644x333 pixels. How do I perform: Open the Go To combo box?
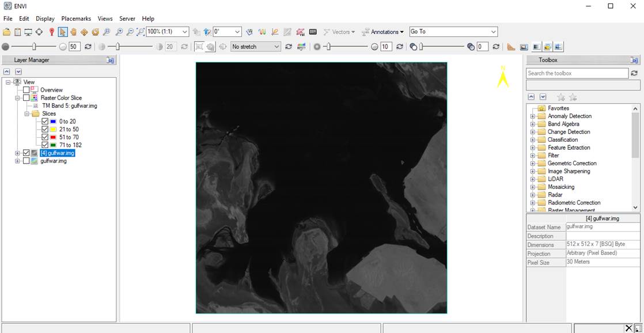coord(453,32)
